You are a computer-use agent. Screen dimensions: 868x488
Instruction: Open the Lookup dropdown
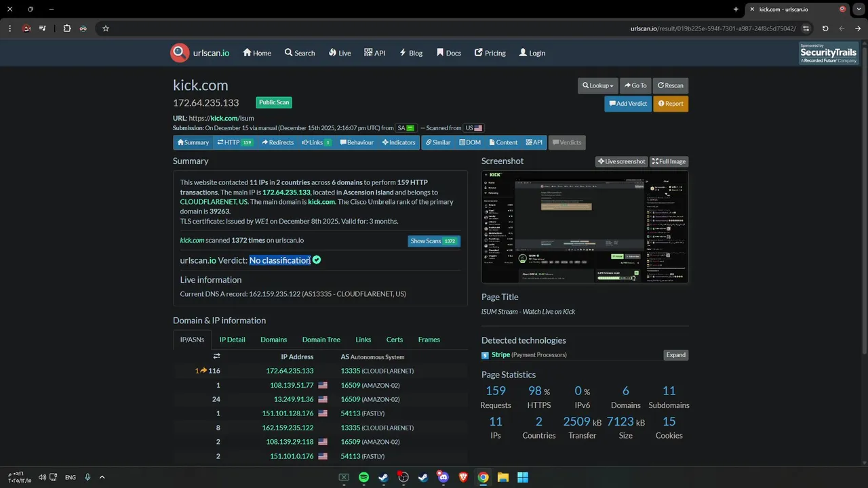point(597,85)
